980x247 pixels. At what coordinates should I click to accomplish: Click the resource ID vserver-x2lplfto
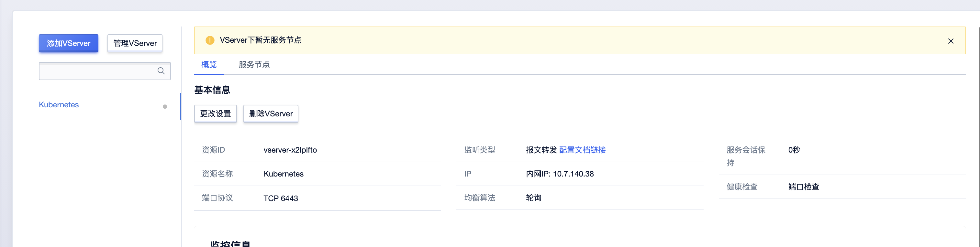click(290, 150)
